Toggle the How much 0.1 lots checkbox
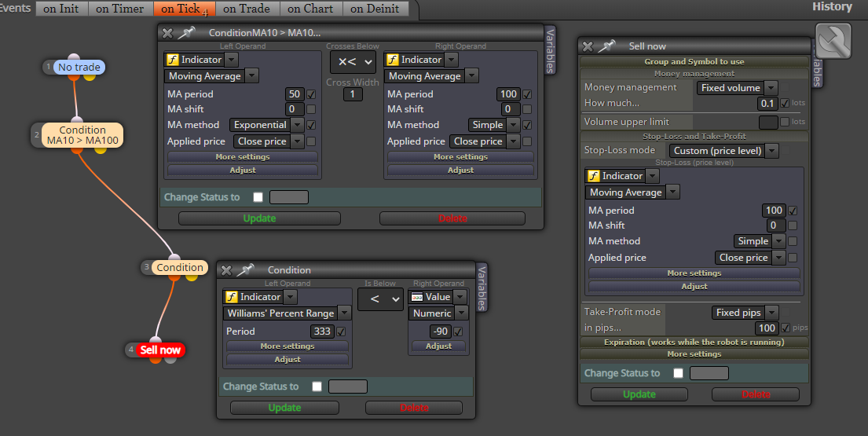Viewport: 868px width, 436px height. (x=785, y=103)
